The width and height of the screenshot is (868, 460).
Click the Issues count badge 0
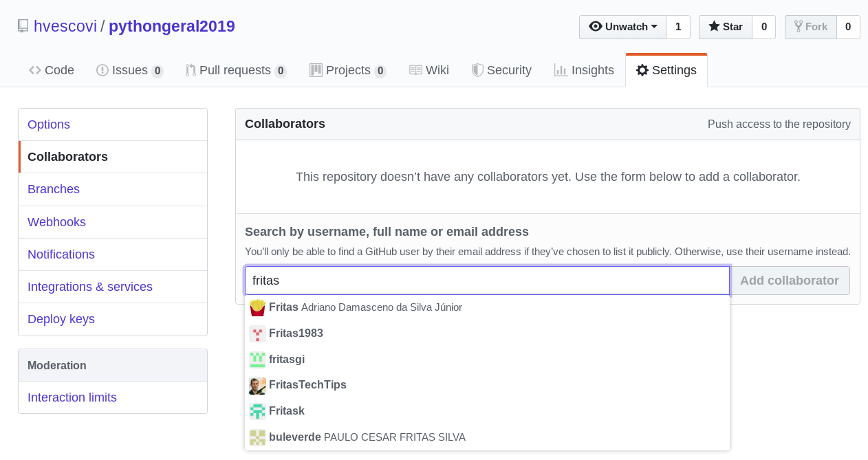point(158,71)
